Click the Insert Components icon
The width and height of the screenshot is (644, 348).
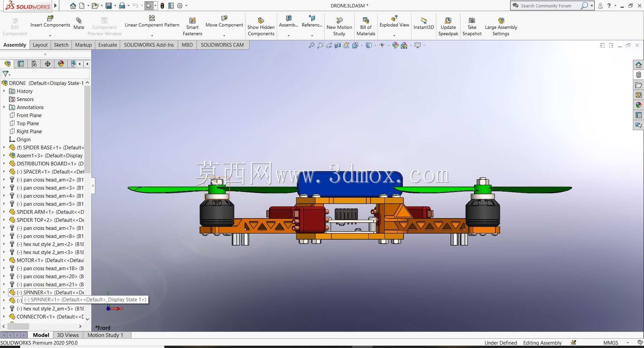[x=50, y=18]
